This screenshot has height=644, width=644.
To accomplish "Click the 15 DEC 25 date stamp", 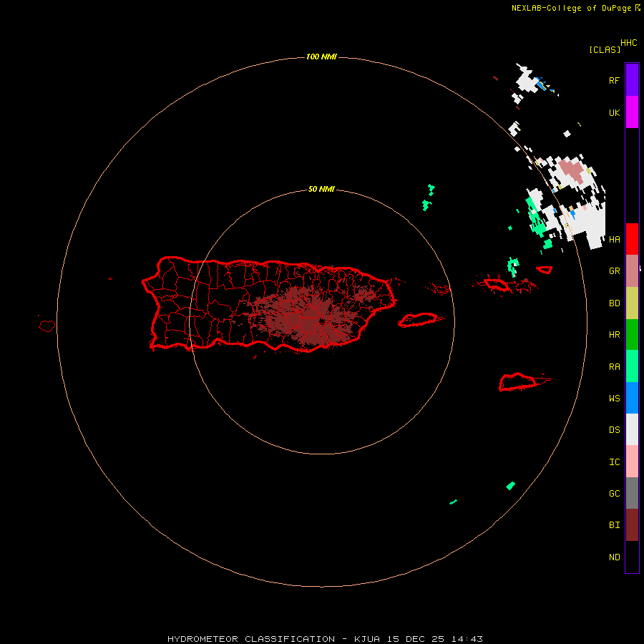I will [416, 639].
